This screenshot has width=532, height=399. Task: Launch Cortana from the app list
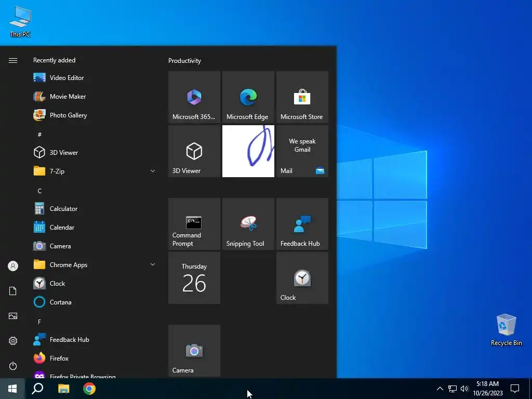pyautogui.click(x=95, y=302)
